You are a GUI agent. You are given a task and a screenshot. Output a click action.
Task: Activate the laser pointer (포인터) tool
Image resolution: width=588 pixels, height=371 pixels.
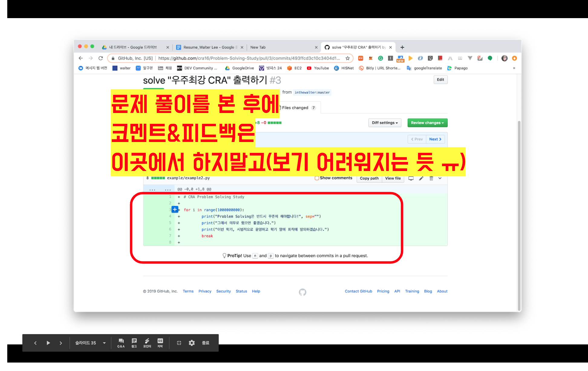pyautogui.click(x=147, y=343)
